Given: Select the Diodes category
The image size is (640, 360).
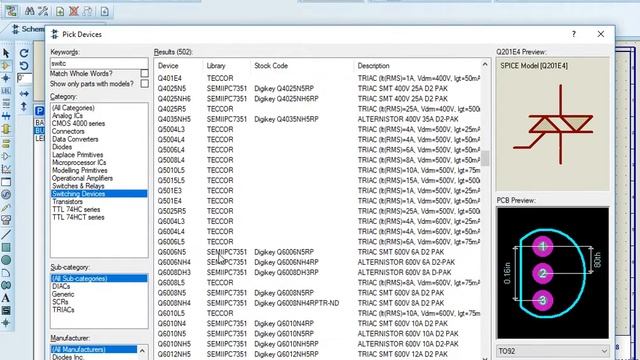Looking at the screenshot, I should click(x=62, y=147).
